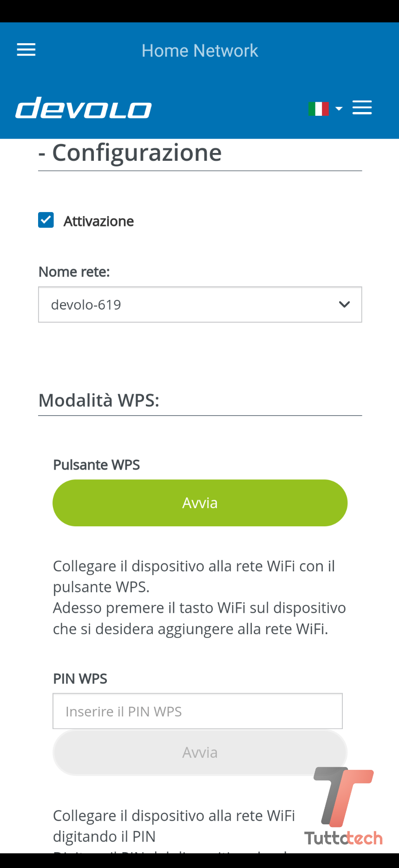Click the Configurazione heading
Viewport: 399px width, 868px height.
(x=137, y=153)
